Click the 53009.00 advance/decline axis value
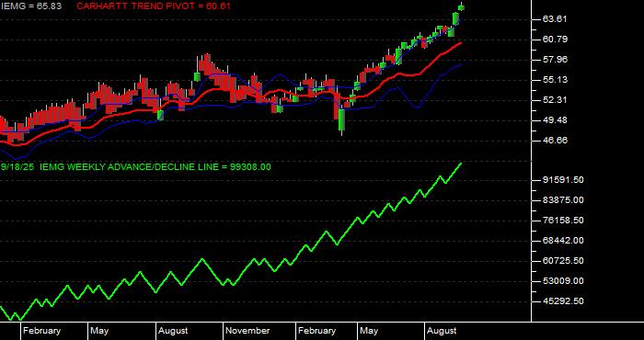This screenshot has width=644, height=340. [x=563, y=281]
